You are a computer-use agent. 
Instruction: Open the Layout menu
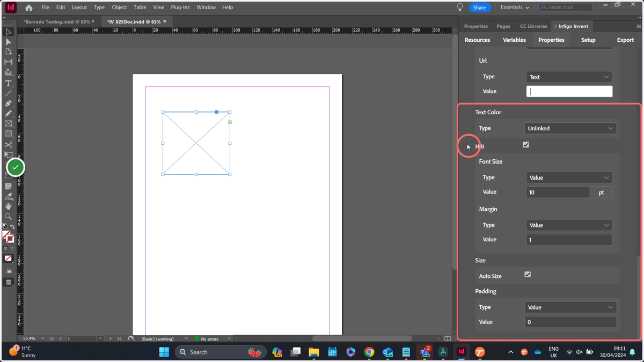pyautogui.click(x=79, y=8)
